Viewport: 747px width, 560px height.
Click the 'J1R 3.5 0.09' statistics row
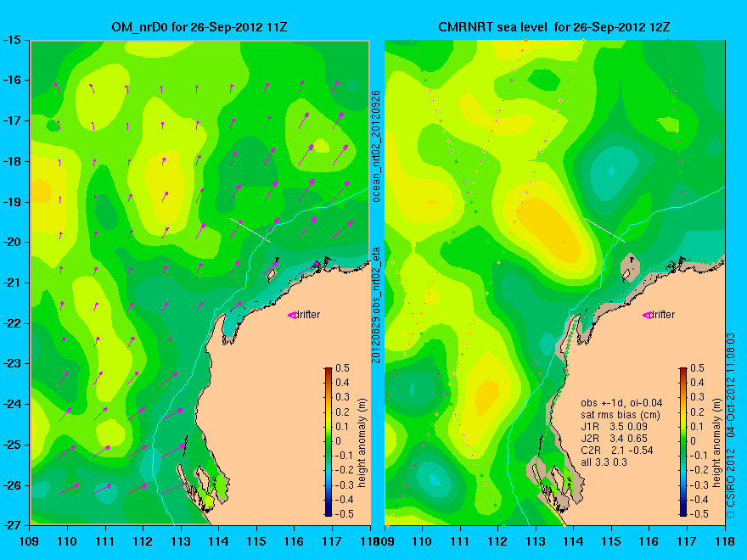[614, 427]
